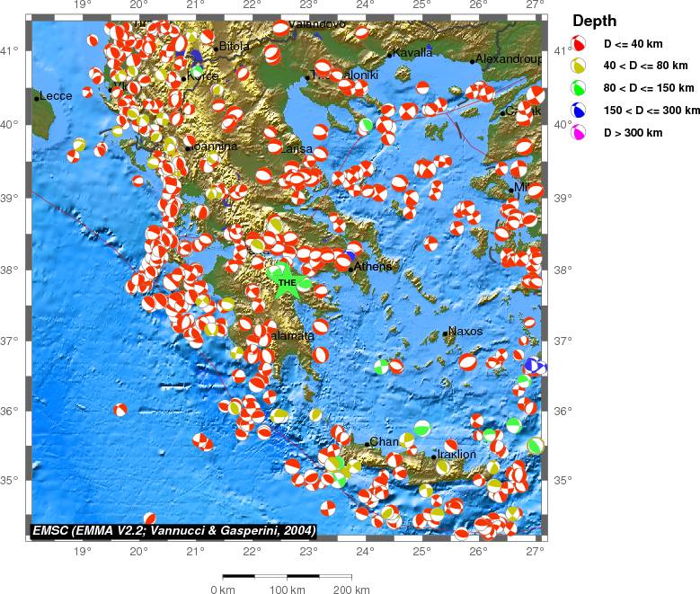700x594 pixels.
Task: Click the Bitola city label
Action: pos(235,46)
